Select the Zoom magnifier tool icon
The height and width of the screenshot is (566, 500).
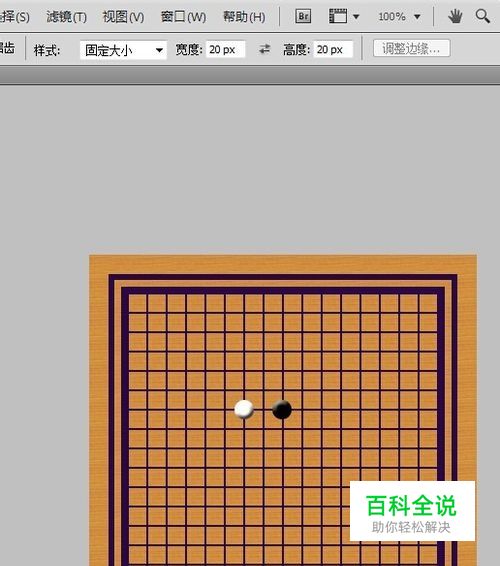[x=482, y=17]
